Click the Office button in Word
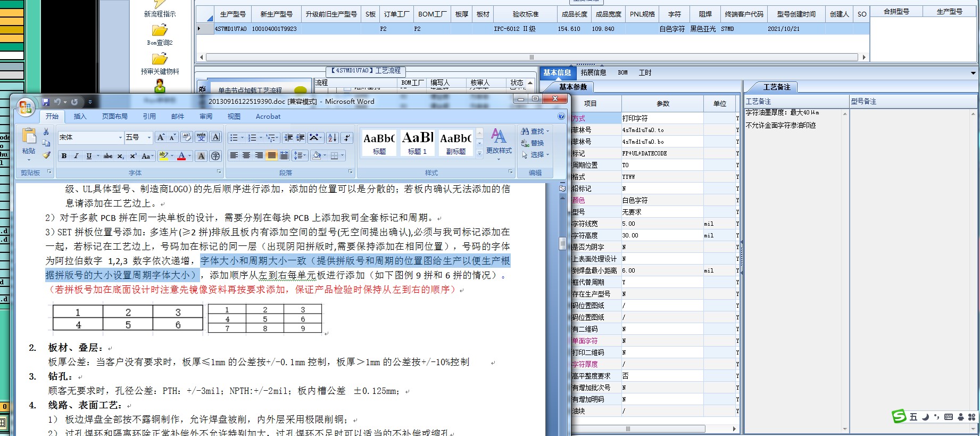 25,108
